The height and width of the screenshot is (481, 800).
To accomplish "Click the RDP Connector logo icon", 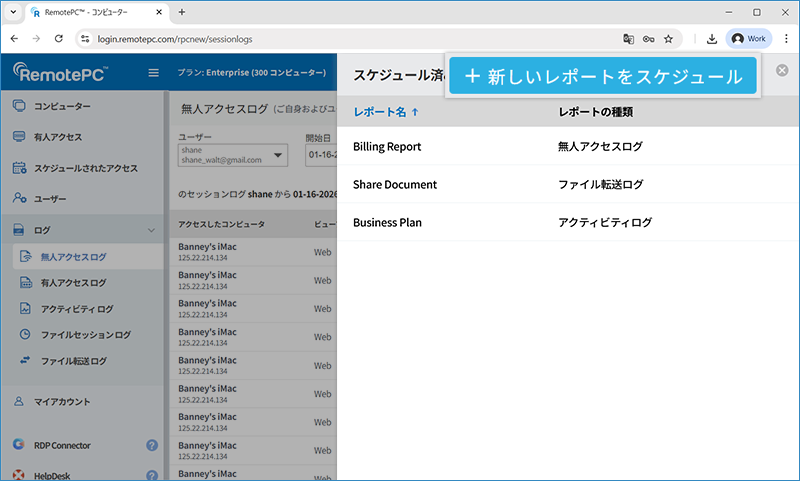I will pyautogui.click(x=19, y=444).
